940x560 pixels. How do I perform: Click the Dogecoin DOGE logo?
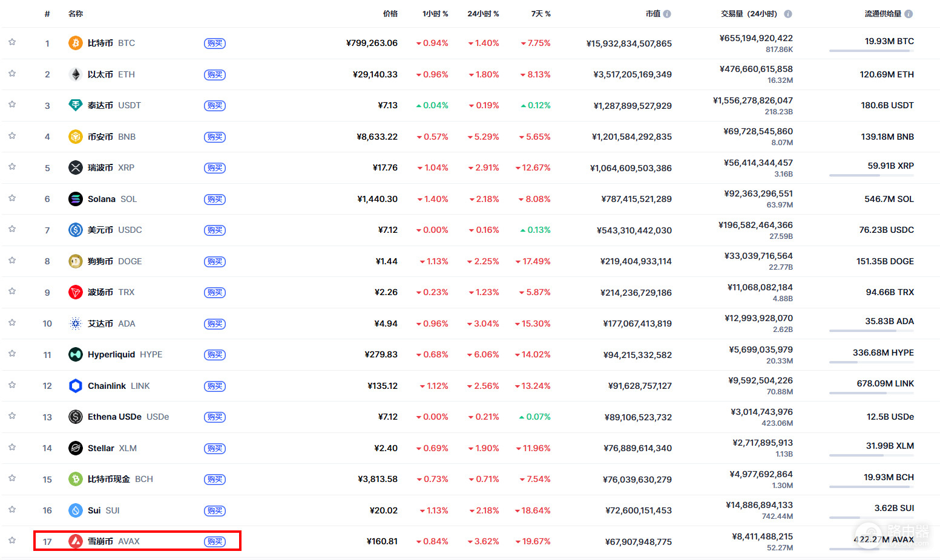(76, 261)
